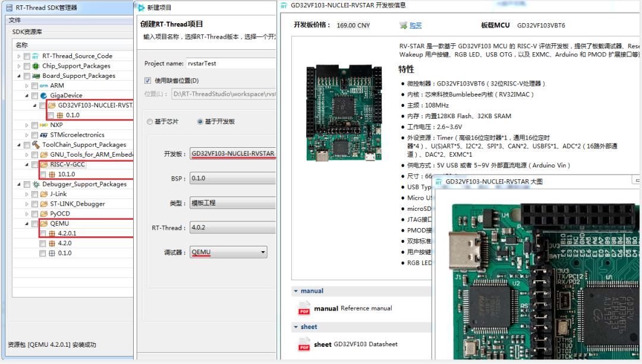Open the manual PDF icon
The width and height of the screenshot is (642, 364).
pos(304,308)
